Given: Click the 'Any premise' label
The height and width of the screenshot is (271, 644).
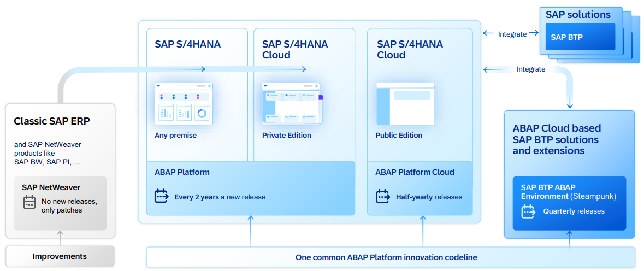Looking at the screenshot, I should [175, 135].
